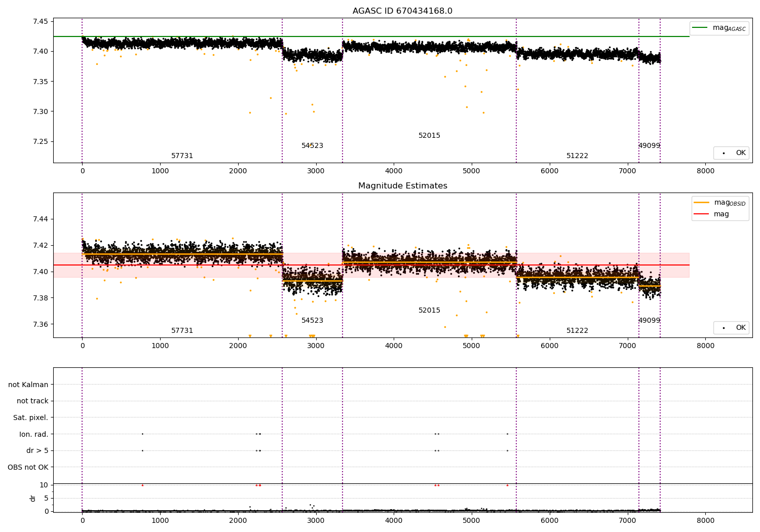Click the orange mag OBSID segment for 57731

[182, 254]
